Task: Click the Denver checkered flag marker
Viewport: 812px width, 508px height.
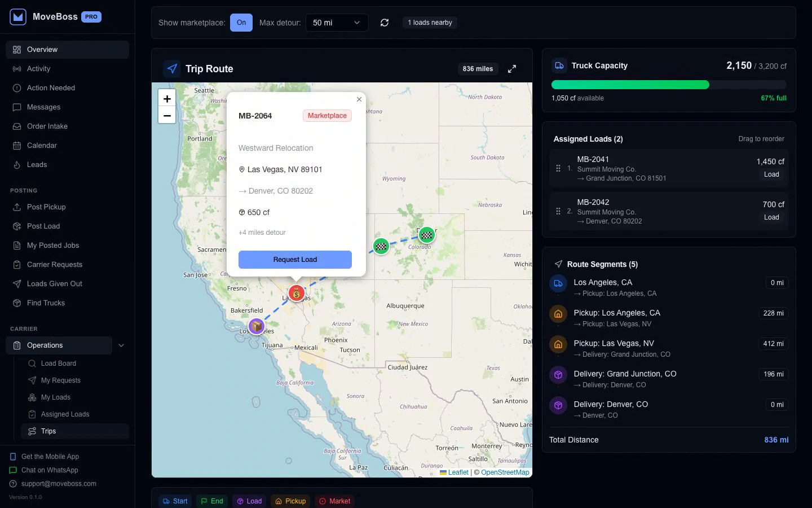Action: (427, 234)
